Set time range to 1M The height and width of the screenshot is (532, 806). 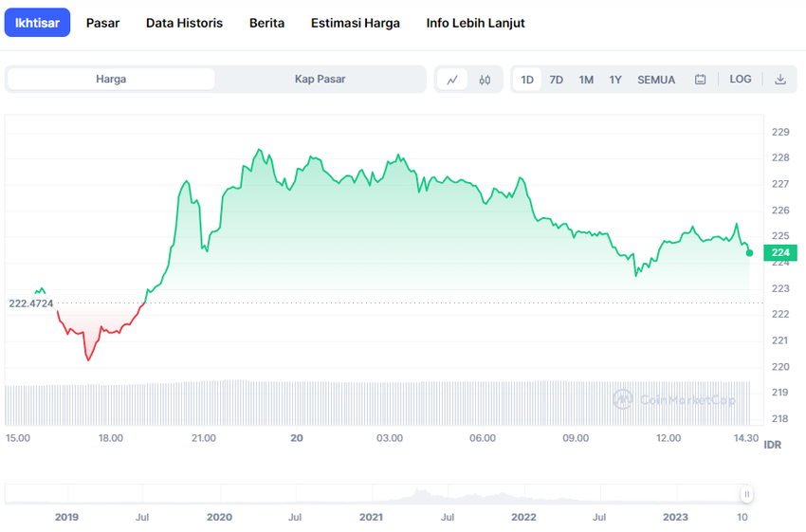(x=586, y=80)
